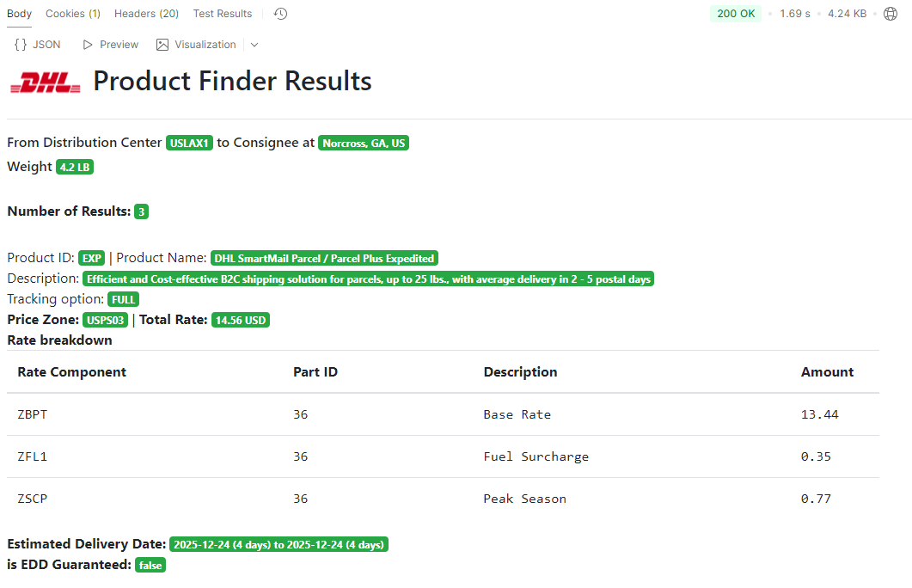
Task: Switch to the Body tab
Action: (x=20, y=14)
